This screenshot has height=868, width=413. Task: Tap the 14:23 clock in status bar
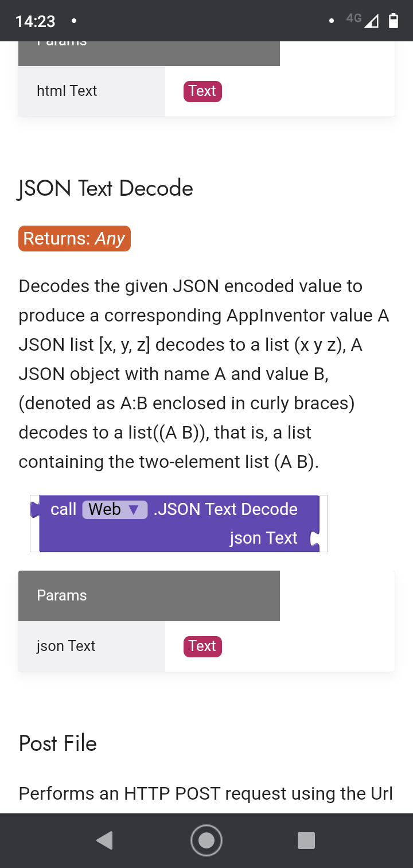point(36,21)
